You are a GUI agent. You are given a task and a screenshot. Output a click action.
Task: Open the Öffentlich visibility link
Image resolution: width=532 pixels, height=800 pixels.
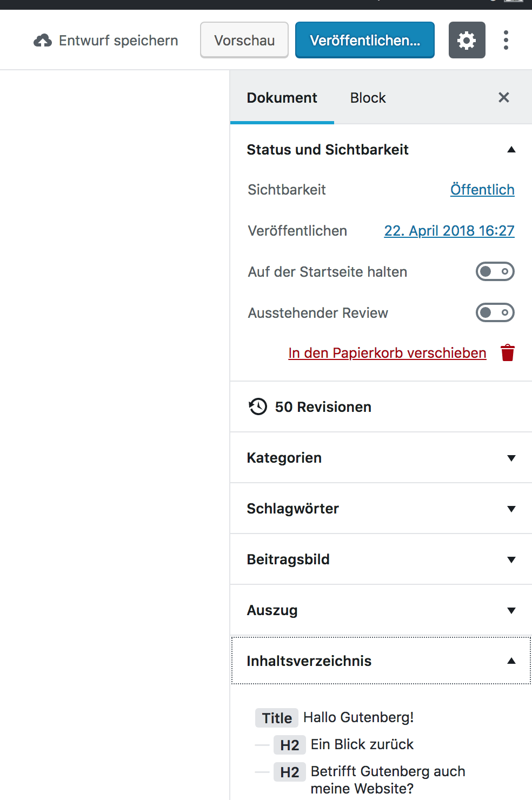pyautogui.click(x=482, y=190)
